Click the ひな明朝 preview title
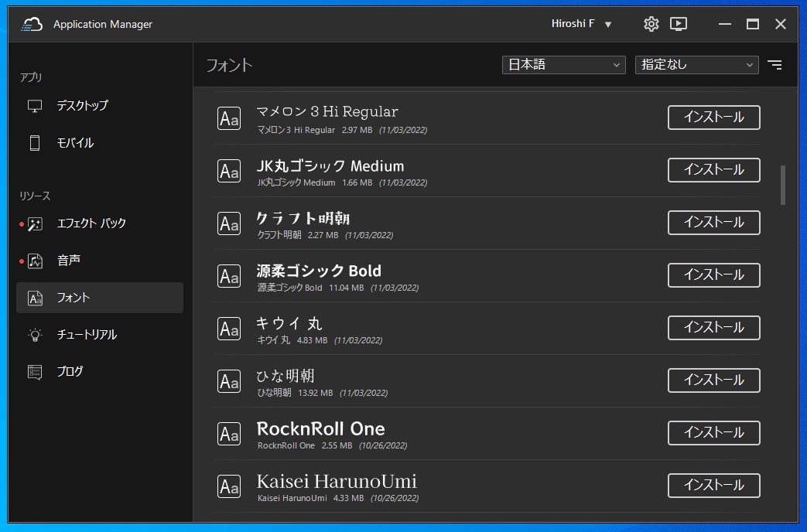The image size is (807, 532). pos(286,376)
